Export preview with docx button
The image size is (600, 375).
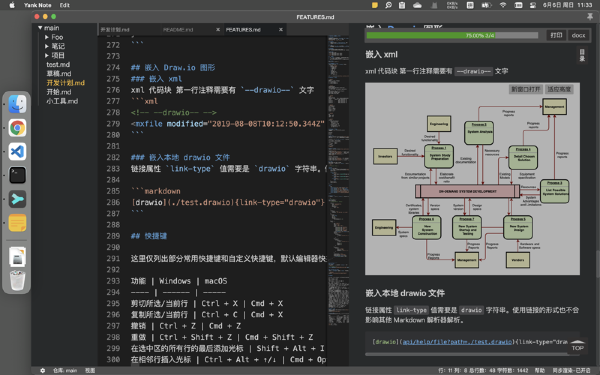click(x=578, y=35)
